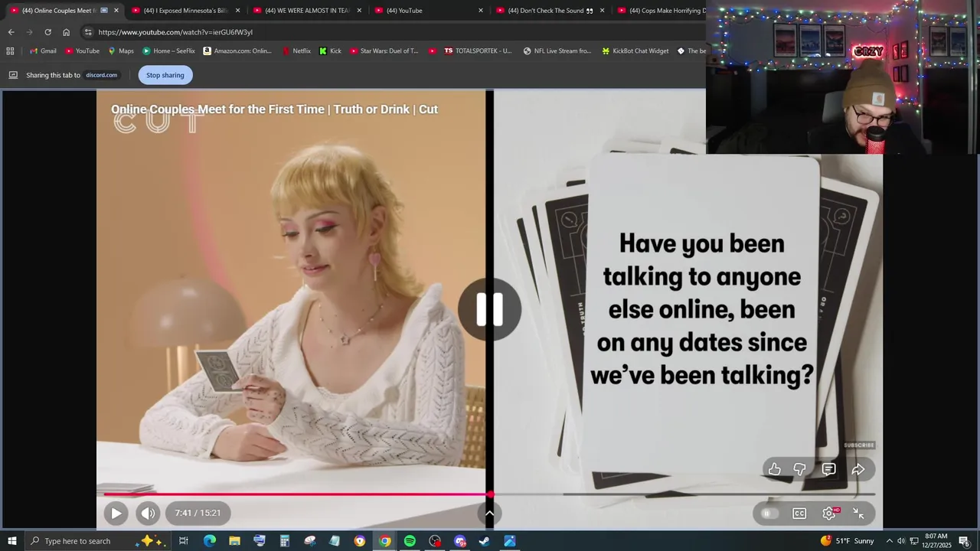The height and width of the screenshot is (551, 980).
Task: Open the "Home – SeeFlix" bookmark
Action: (x=168, y=51)
